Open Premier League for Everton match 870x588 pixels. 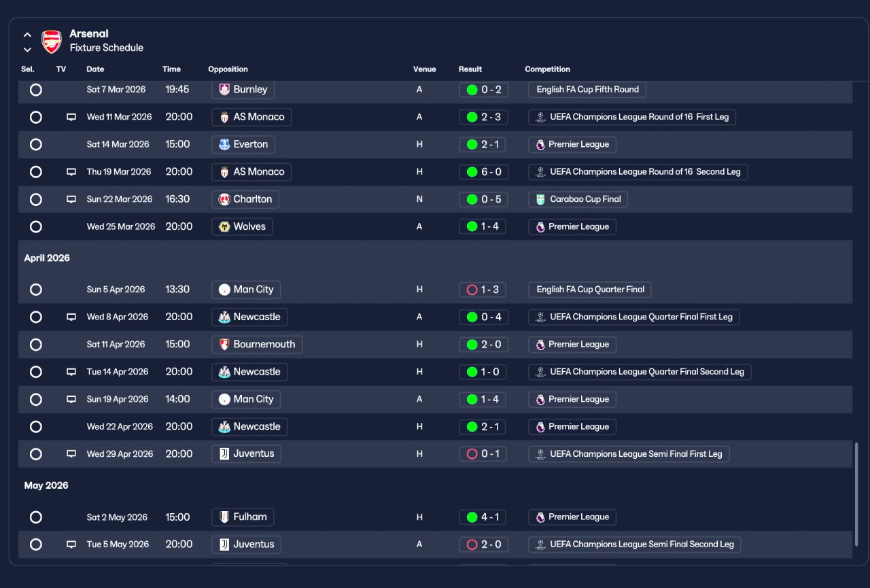tap(572, 145)
